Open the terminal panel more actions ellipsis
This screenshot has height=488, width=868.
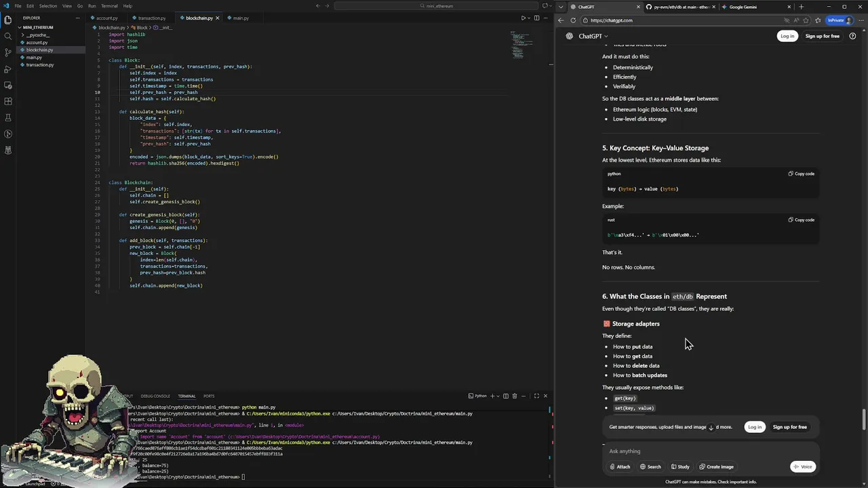[x=524, y=396]
